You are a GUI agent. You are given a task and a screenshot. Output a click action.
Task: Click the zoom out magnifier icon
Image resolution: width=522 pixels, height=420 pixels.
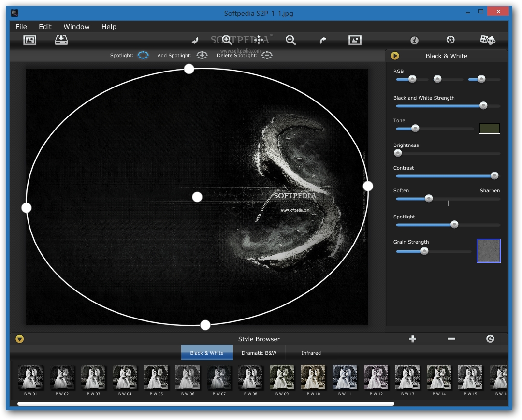point(290,40)
